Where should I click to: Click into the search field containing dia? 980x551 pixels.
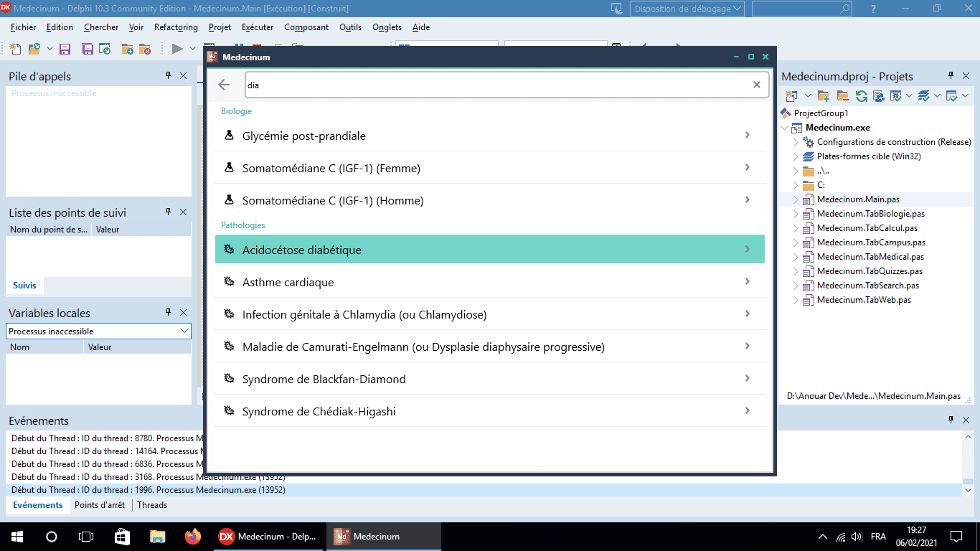pos(498,85)
